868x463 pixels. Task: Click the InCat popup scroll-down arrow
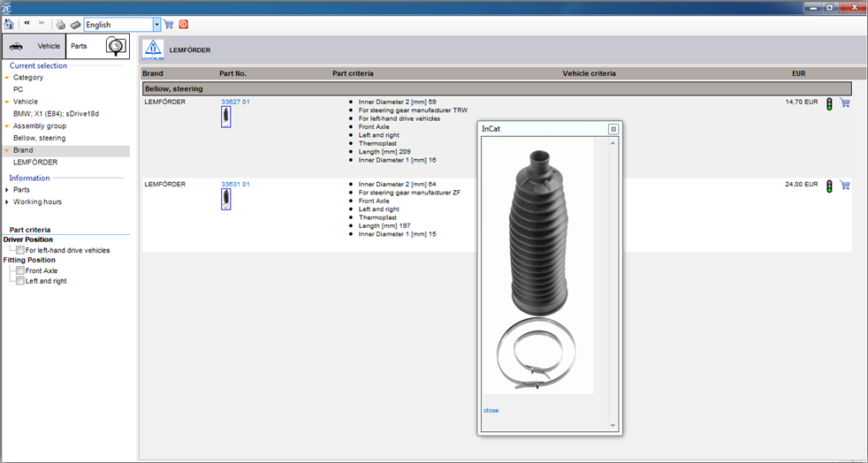click(x=613, y=425)
